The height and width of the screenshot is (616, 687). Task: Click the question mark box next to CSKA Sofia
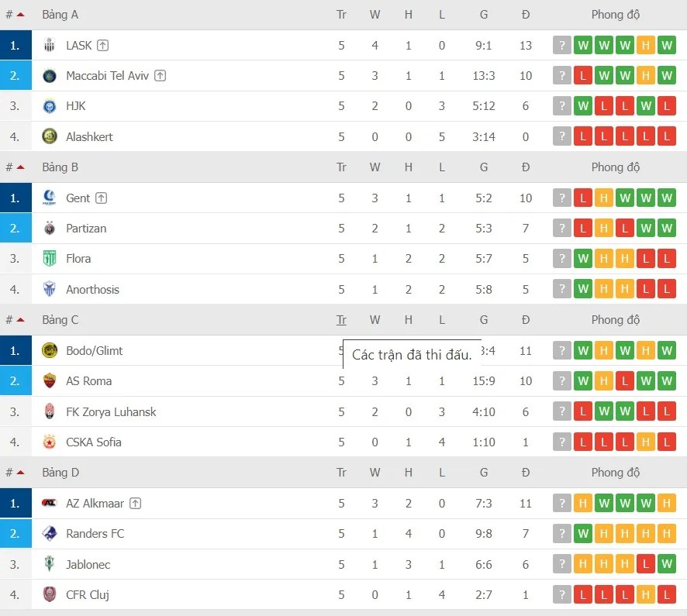561,442
